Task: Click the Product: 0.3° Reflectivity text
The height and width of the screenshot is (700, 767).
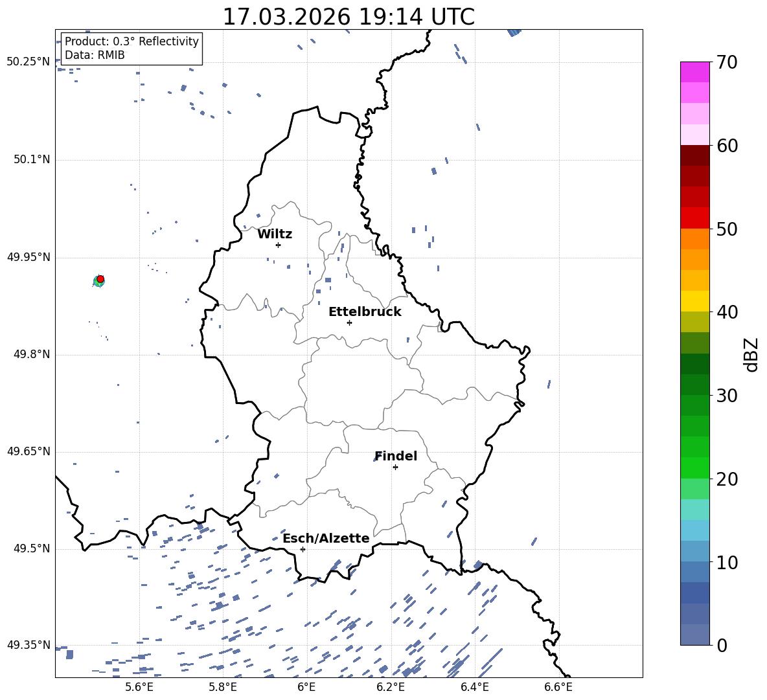Action: [x=132, y=41]
